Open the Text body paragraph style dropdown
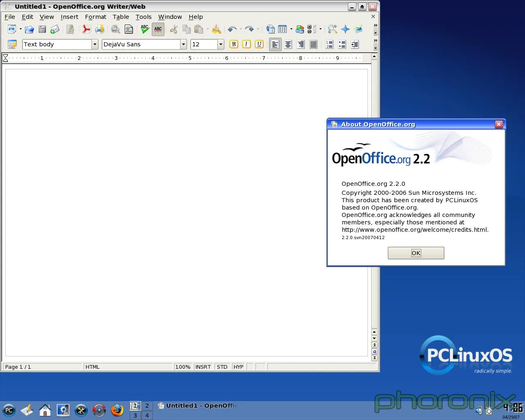 click(95, 44)
